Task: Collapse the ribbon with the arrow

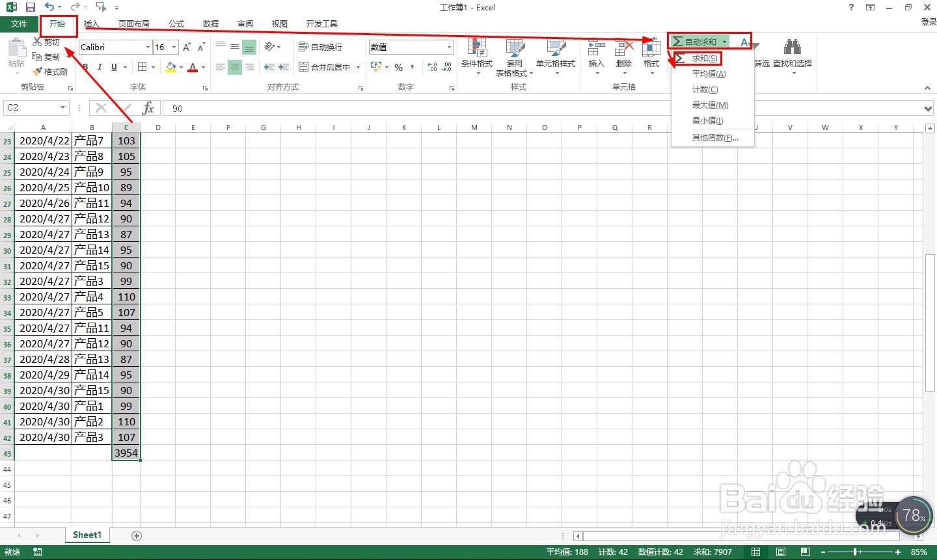Action: (x=928, y=88)
